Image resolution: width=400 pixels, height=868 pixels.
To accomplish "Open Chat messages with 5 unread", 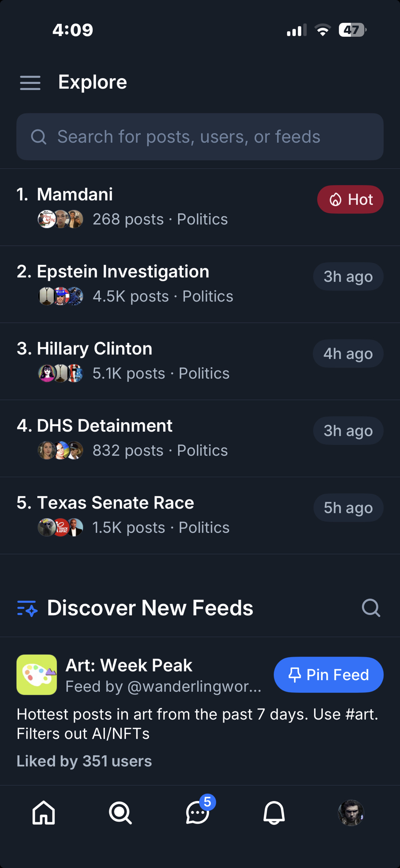I will click(198, 813).
